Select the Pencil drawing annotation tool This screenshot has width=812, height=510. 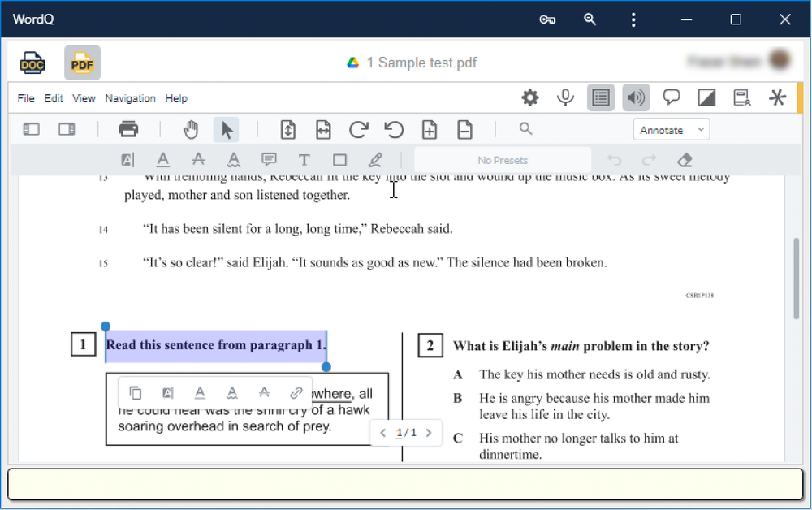click(374, 160)
